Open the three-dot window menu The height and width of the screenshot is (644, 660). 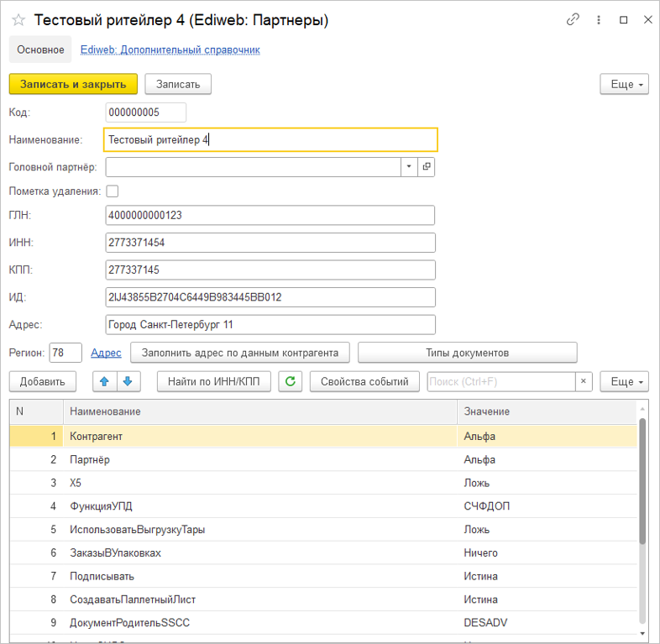pos(599,19)
